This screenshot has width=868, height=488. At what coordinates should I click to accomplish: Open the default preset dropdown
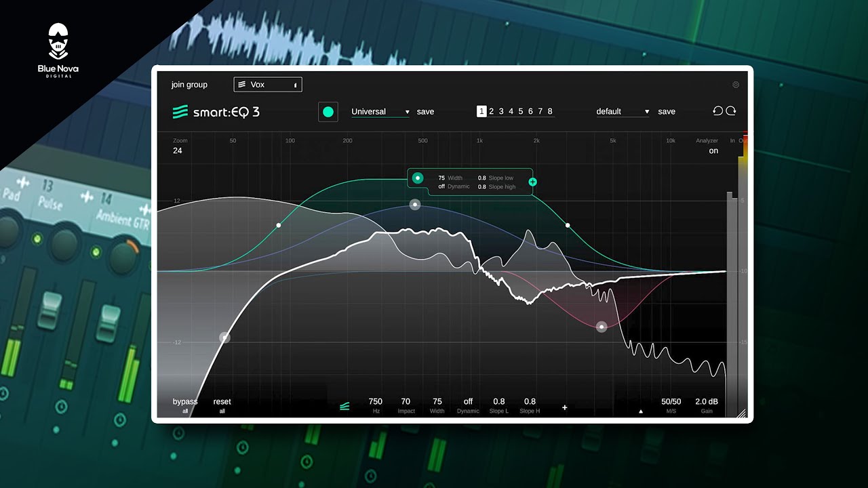pos(623,112)
